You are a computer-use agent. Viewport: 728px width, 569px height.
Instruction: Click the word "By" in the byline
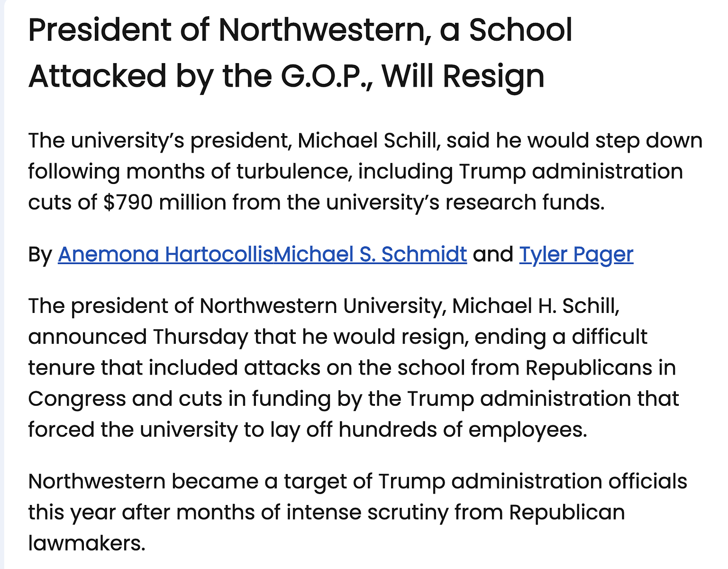point(40,255)
